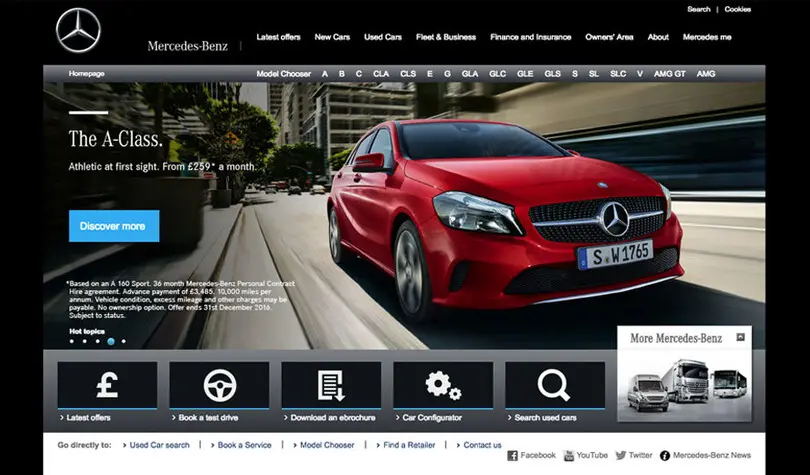Click the Facebook icon in footer
Screen dimensions: 810x475
[512, 455]
